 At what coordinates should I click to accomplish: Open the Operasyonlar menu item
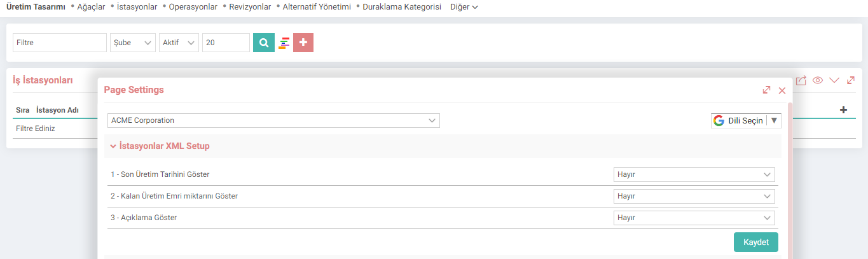pos(193,6)
